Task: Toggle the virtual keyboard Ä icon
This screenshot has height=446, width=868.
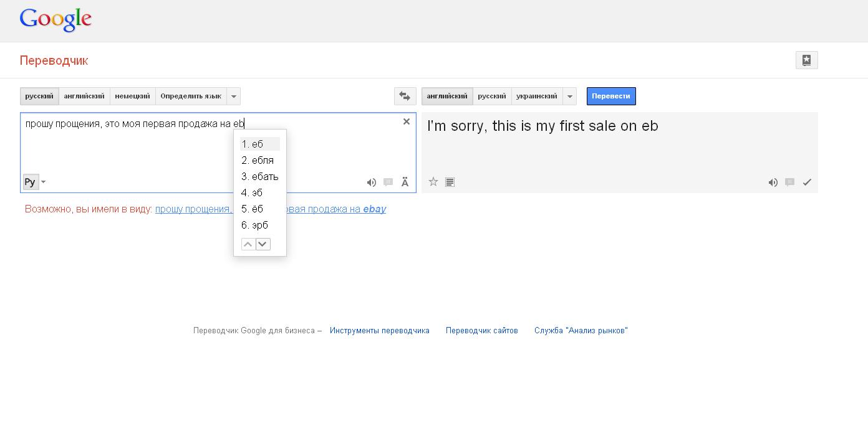Action: (405, 183)
